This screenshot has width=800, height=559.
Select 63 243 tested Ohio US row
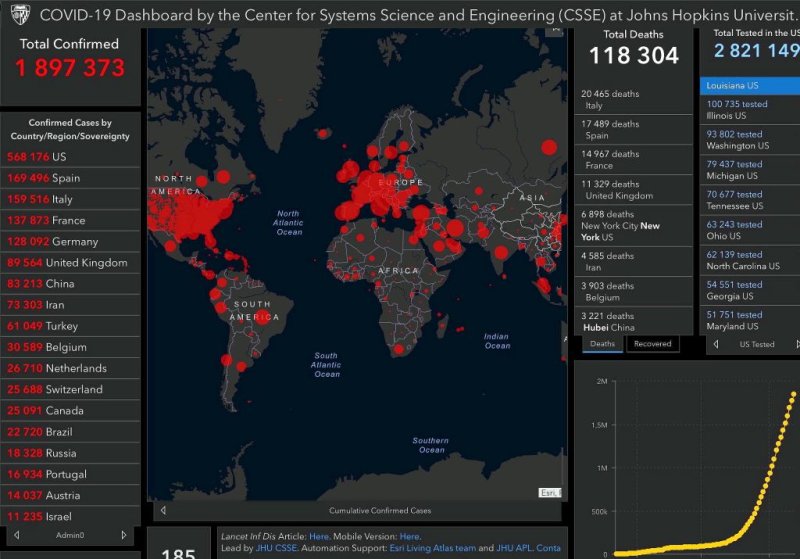[750, 230]
